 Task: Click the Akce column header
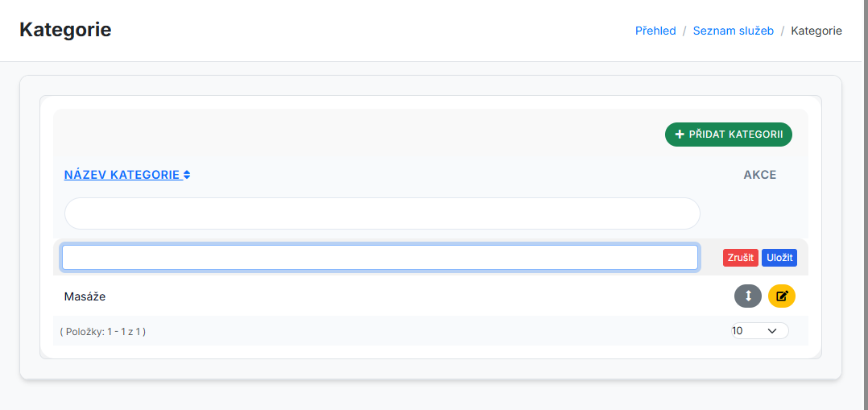759,175
